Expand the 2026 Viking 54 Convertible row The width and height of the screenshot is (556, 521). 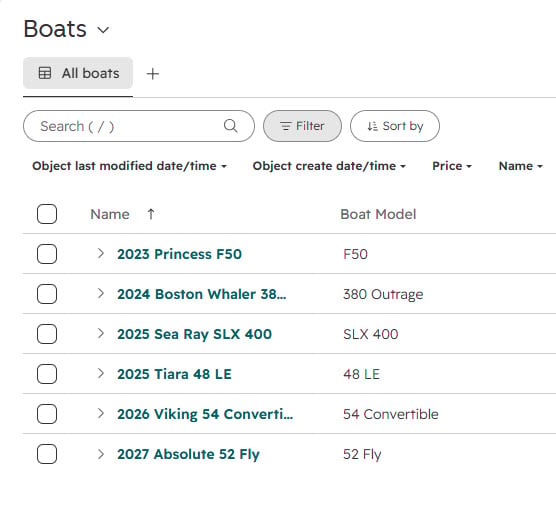(x=101, y=414)
